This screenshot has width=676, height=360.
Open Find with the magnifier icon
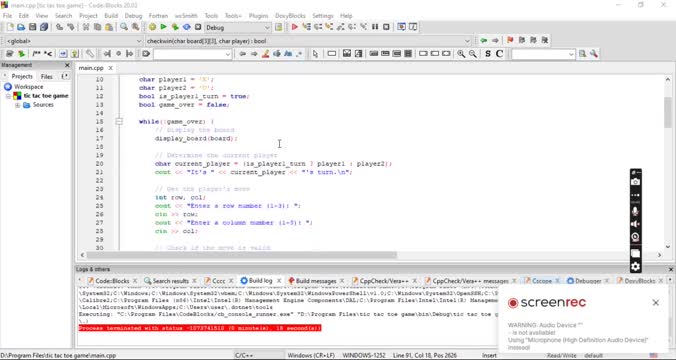[x=124, y=27]
